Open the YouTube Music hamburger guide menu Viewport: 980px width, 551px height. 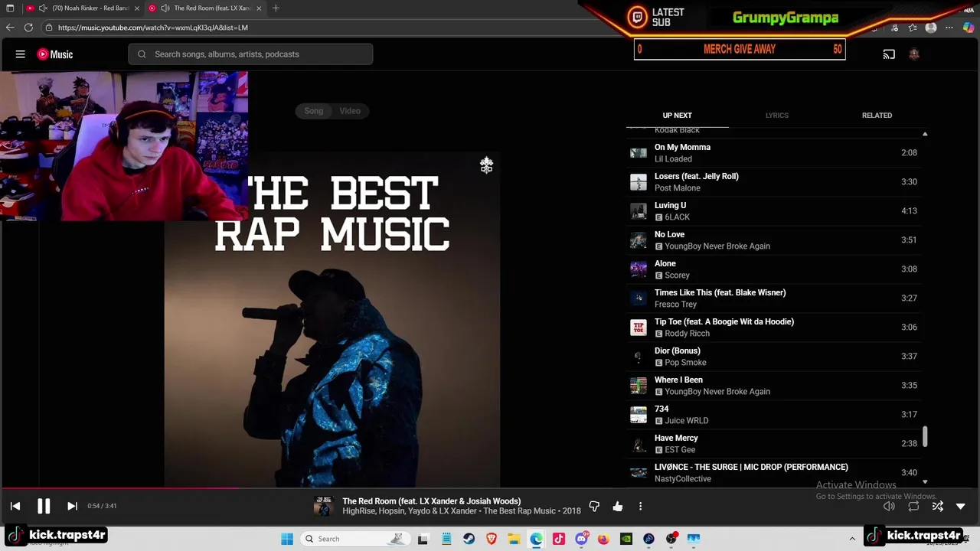click(21, 54)
